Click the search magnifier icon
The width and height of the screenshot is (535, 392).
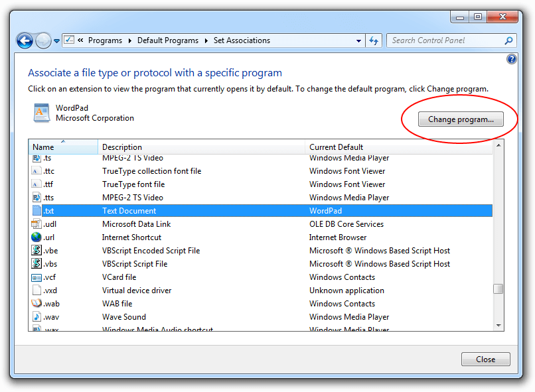[508, 40]
